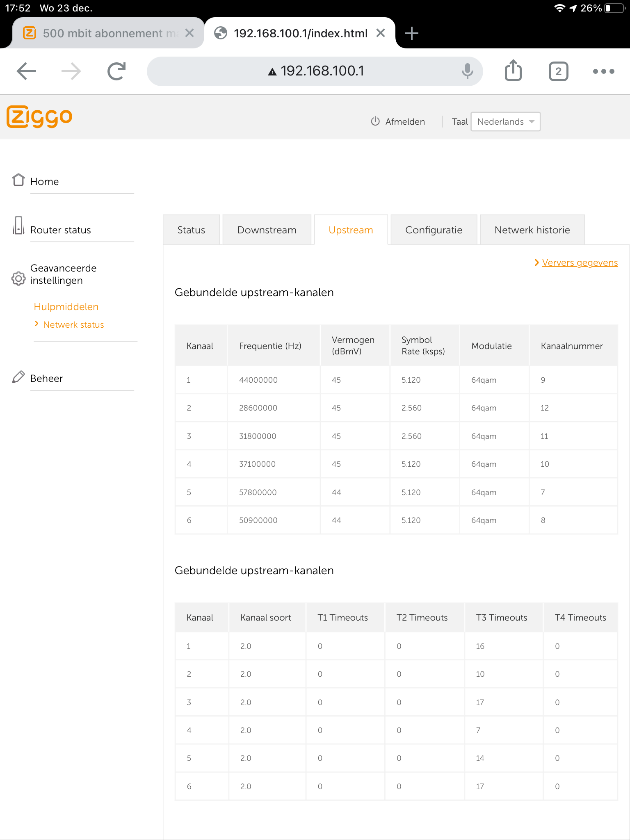Open the Netwerk historie tab
This screenshot has height=840, width=630.
point(532,230)
